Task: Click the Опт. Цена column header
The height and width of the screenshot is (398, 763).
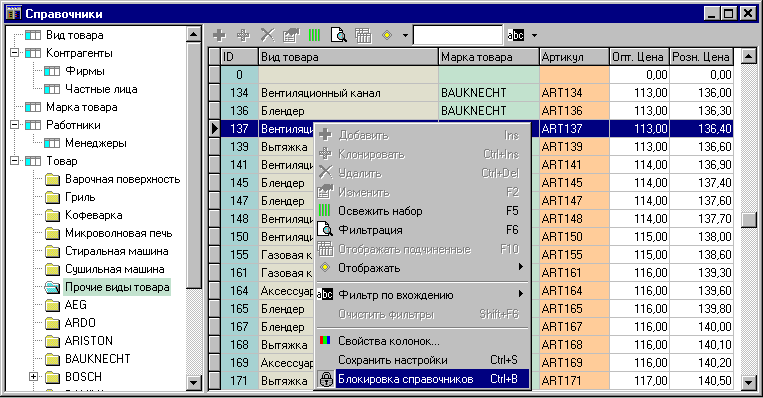Action: pyautogui.click(x=640, y=57)
